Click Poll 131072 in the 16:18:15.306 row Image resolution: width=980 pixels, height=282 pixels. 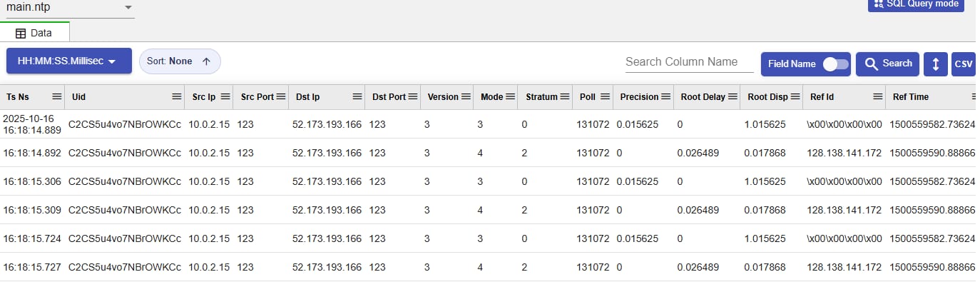(593, 181)
